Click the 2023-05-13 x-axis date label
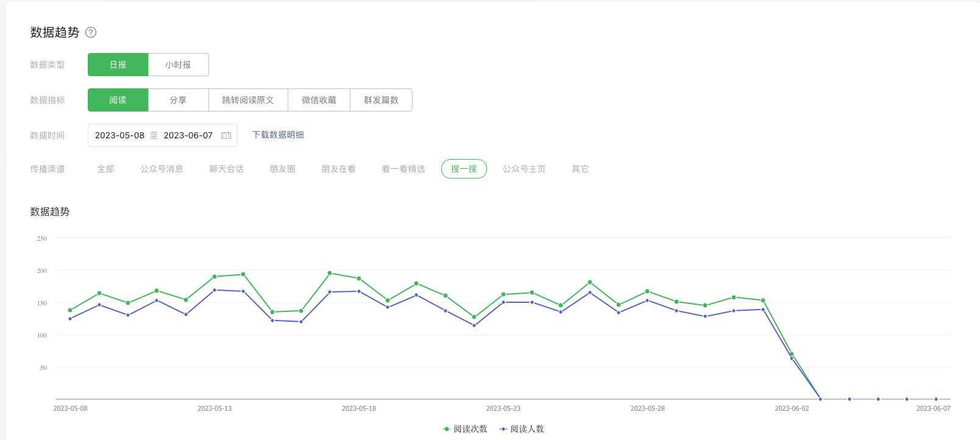The height and width of the screenshot is (440, 980). click(x=215, y=408)
